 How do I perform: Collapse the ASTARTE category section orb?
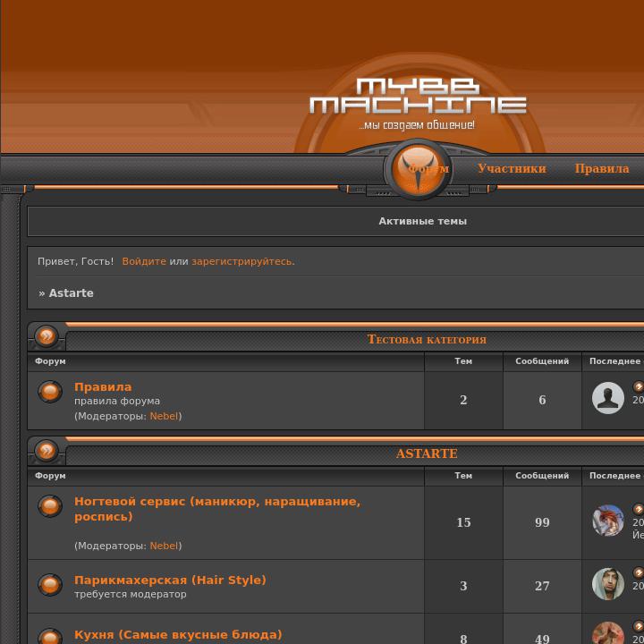(47, 451)
